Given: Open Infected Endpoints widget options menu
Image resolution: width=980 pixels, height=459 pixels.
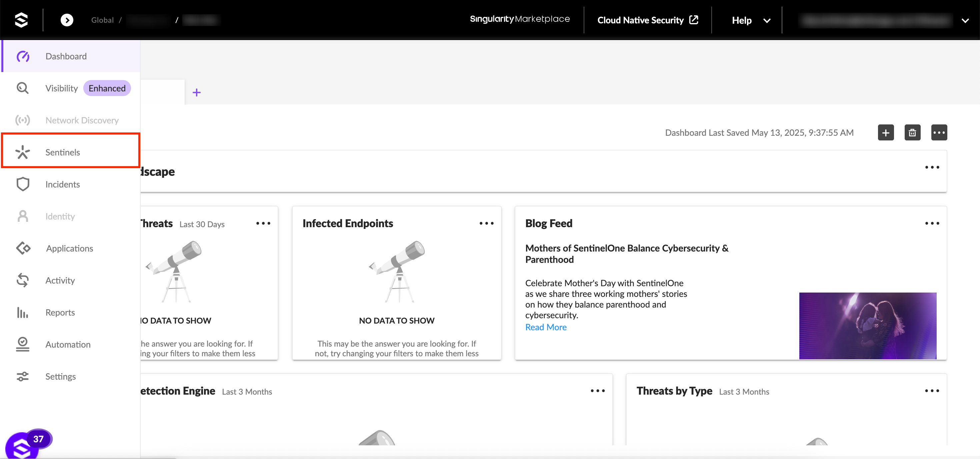Looking at the screenshot, I should click(487, 223).
